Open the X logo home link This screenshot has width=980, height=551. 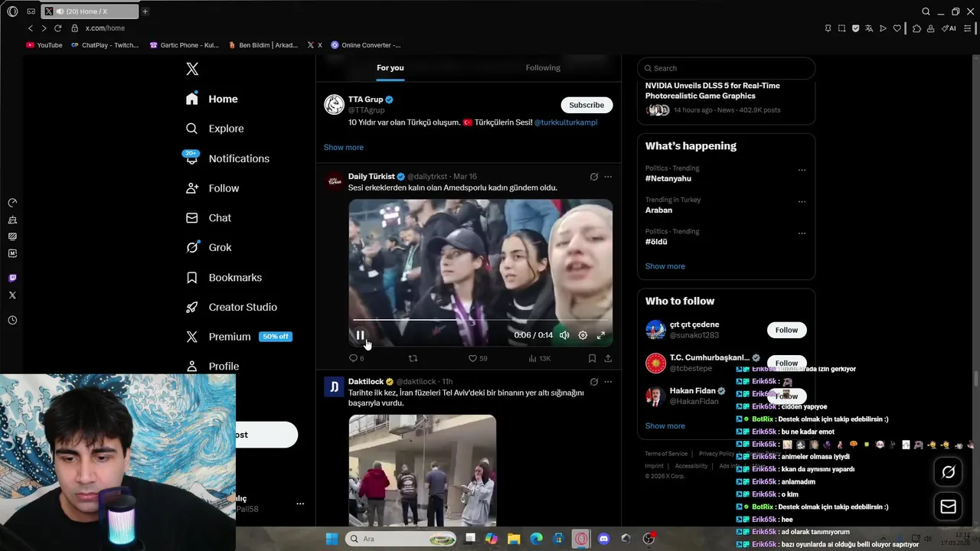[x=192, y=69]
